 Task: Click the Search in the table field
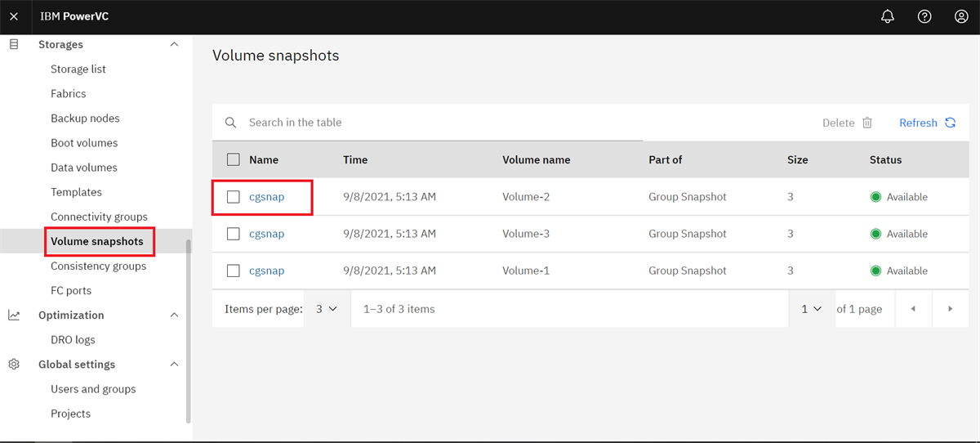pos(427,123)
